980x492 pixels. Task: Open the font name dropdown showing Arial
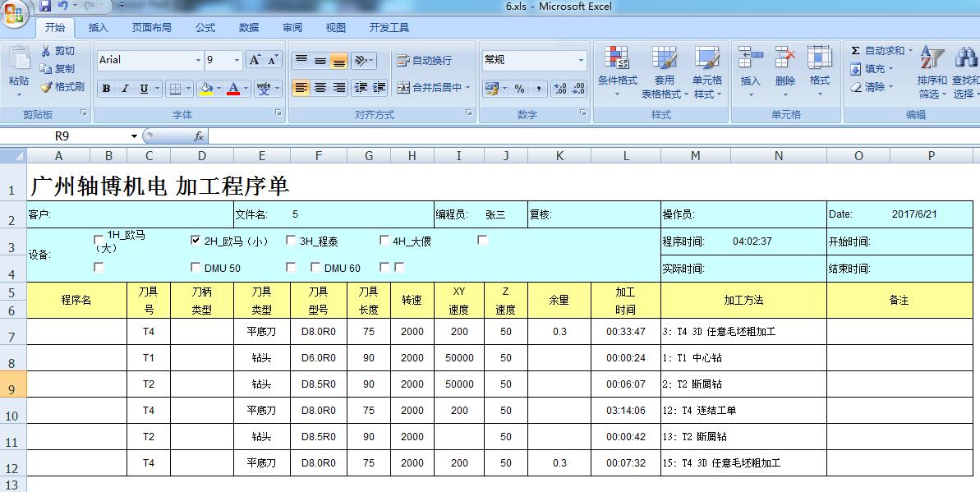coord(200,59)
